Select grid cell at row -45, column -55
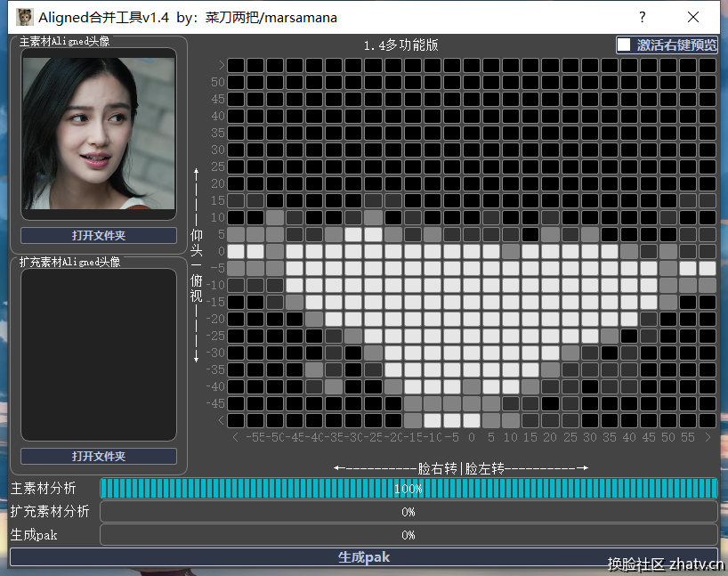Screen dimensions: 728x576 255,403
